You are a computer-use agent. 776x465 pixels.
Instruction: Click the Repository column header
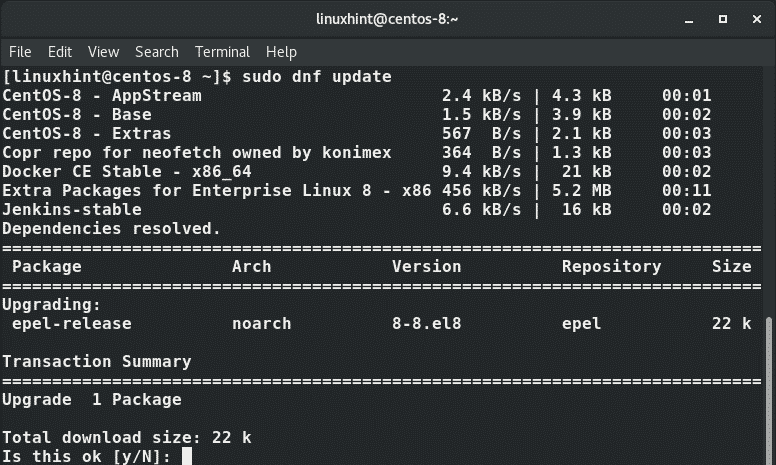(x=611, y=267)
